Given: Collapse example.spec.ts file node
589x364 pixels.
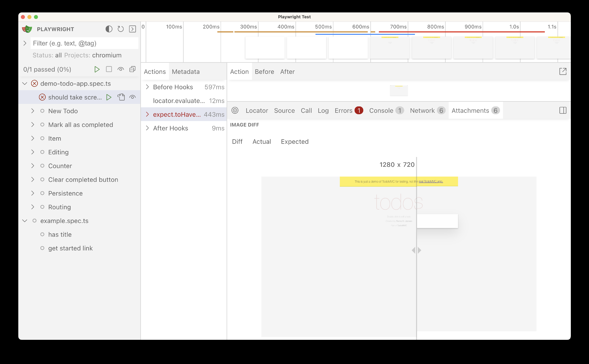Looking at the screenshot, I should (x=25, y=221).
